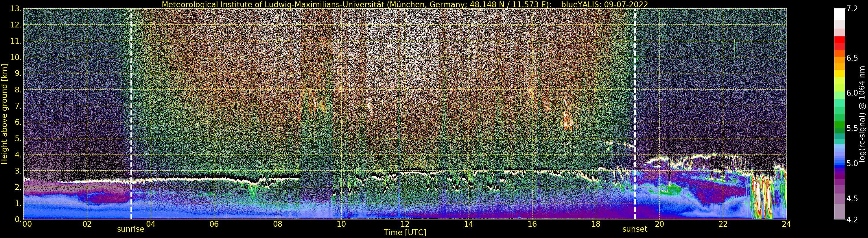Click the height tick label '3.'

coord(18,171)
